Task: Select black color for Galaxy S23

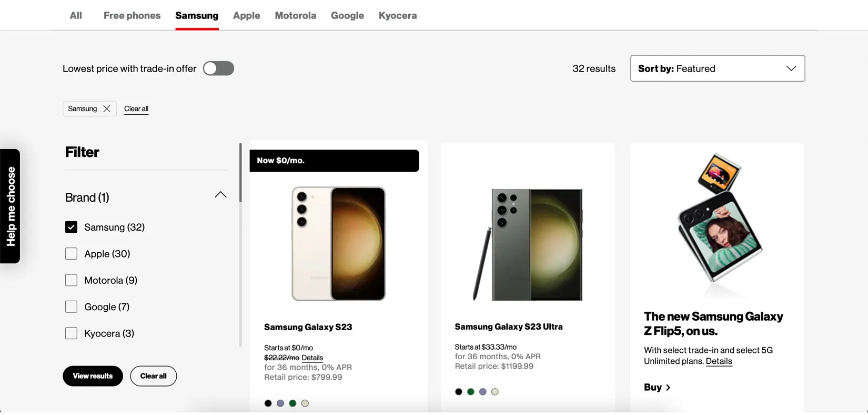Action: (x=268, y=403)
